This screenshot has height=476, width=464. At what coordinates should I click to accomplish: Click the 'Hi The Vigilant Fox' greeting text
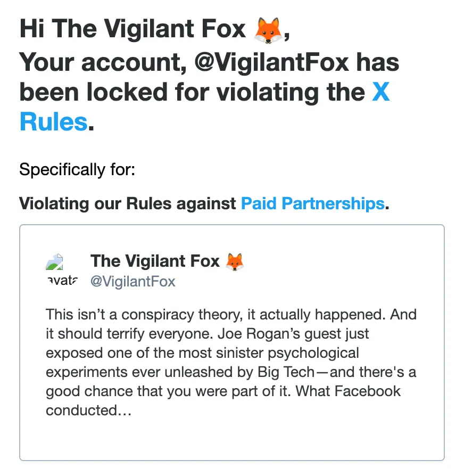coord(133,29)
